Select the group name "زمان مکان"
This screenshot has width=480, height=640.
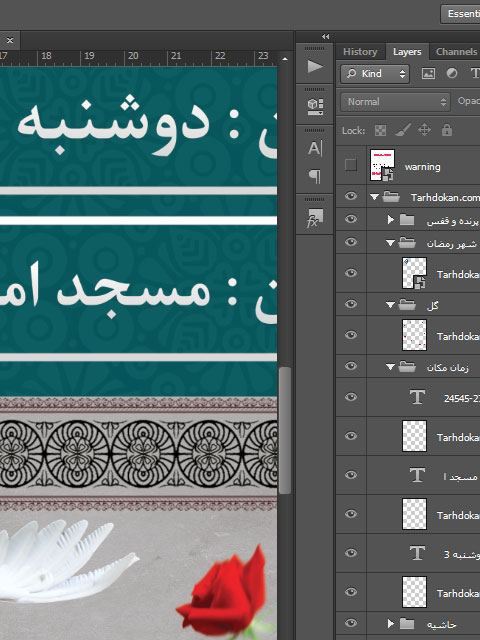[x=447, y=368]
